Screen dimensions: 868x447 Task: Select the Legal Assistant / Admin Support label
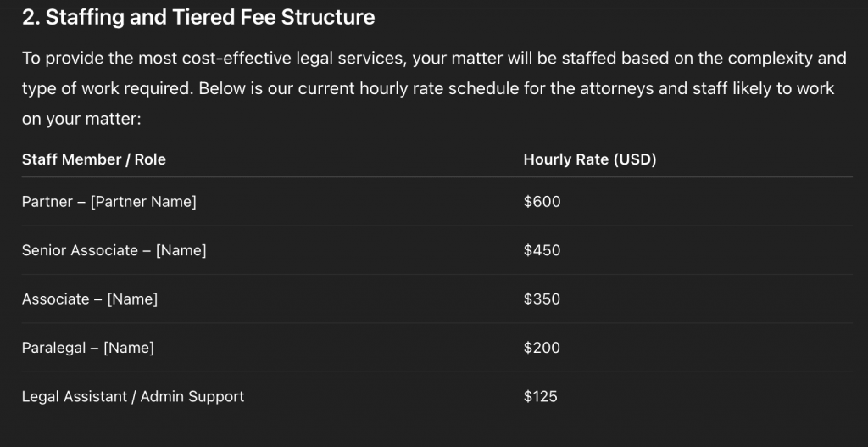(x=133, y=396)
